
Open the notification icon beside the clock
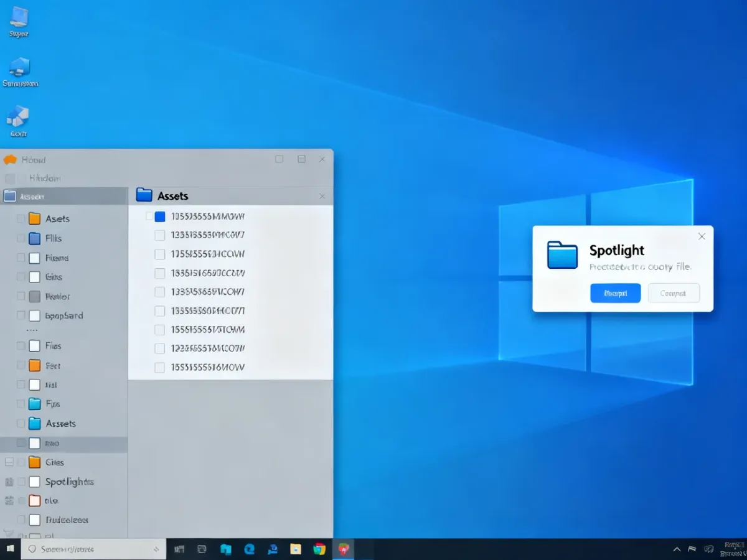point(708,549)
